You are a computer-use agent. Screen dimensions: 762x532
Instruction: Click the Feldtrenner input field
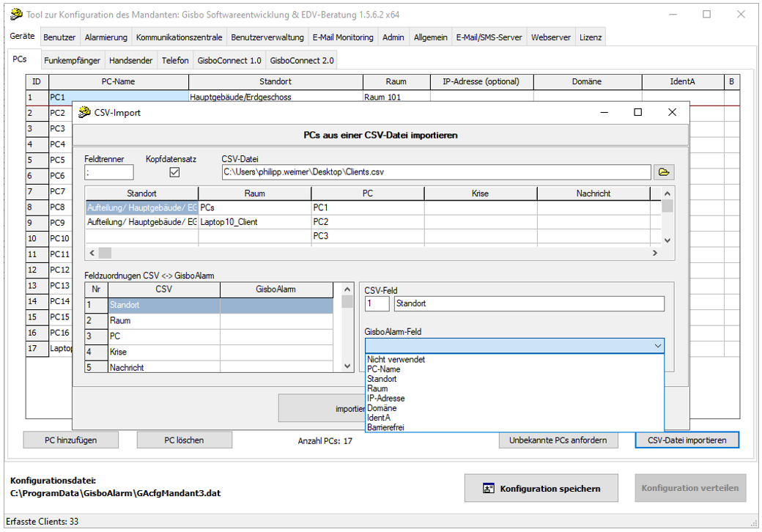pos(109,172)
